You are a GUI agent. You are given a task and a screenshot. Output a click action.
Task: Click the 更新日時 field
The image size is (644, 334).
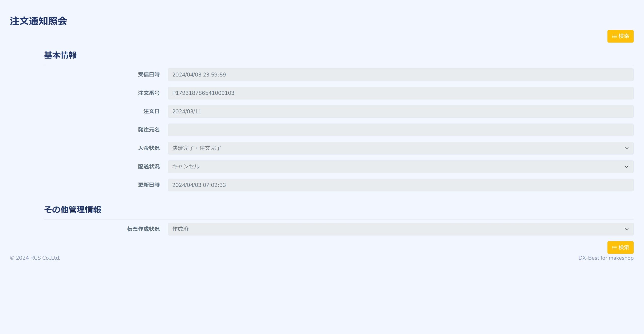pyautogui.click(x=400, y=185)
